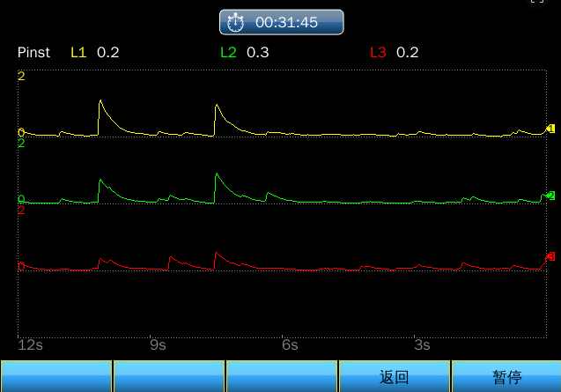
Task: Click the L1 value 0.2
Action: tap(107, 53)
